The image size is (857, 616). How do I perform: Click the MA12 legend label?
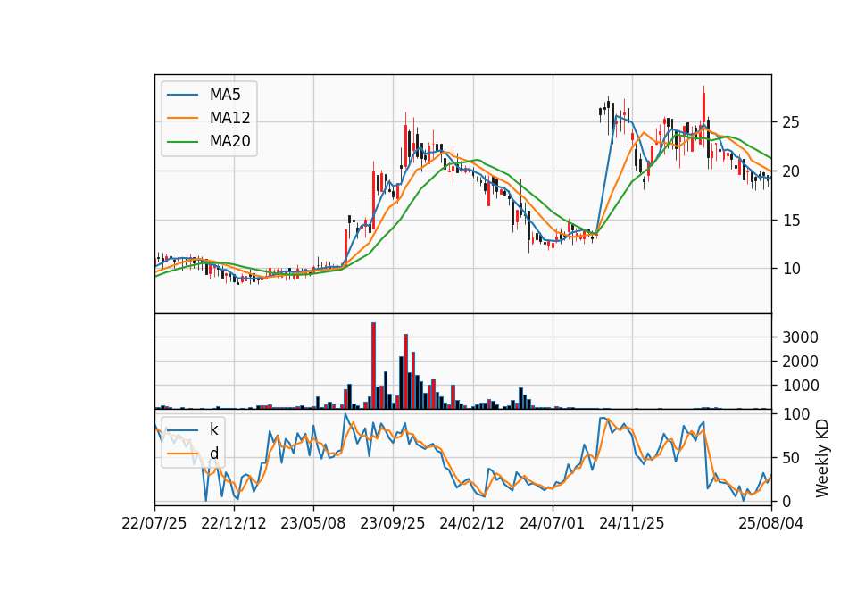[229, 118]
